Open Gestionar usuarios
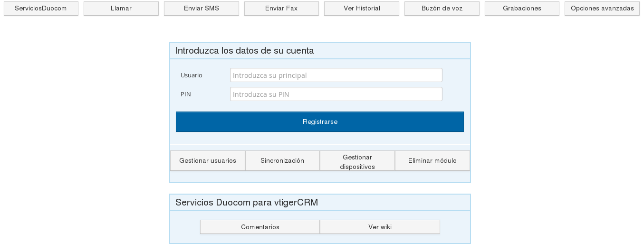This screenshot has width=644, height=252. click(208, 161)
